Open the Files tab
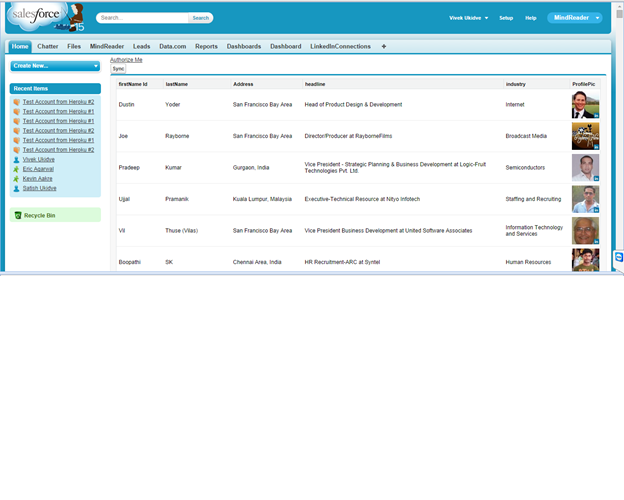Image resolution: width=624 pixels, height=500 pixels. click(74, 47)
